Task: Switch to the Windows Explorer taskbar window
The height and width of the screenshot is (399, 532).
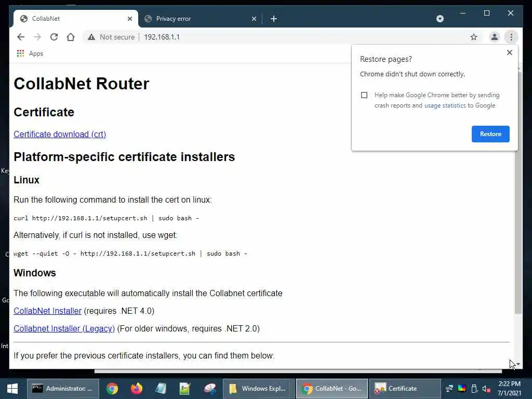Action: [x=257, y=389]
